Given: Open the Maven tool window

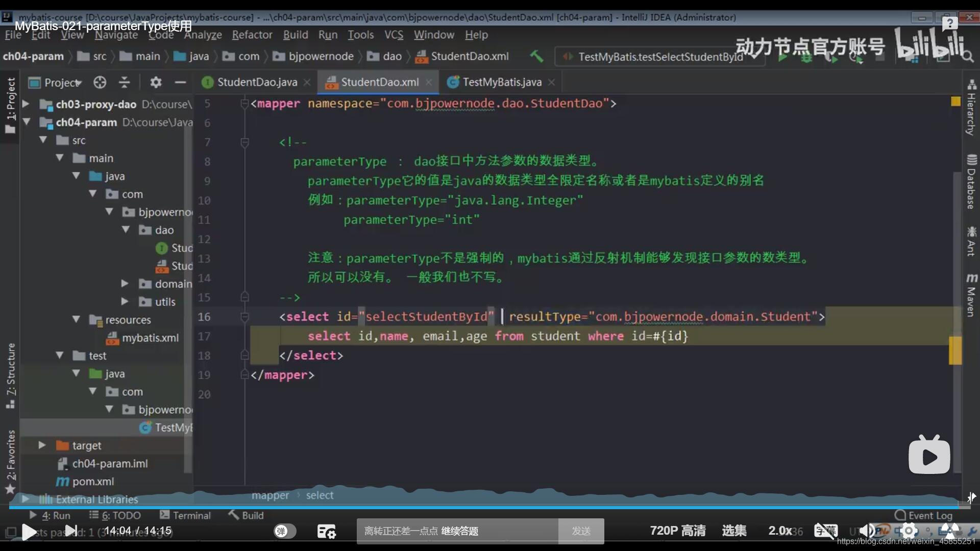Looking at the screenshot, I should (x=971, y=294).
